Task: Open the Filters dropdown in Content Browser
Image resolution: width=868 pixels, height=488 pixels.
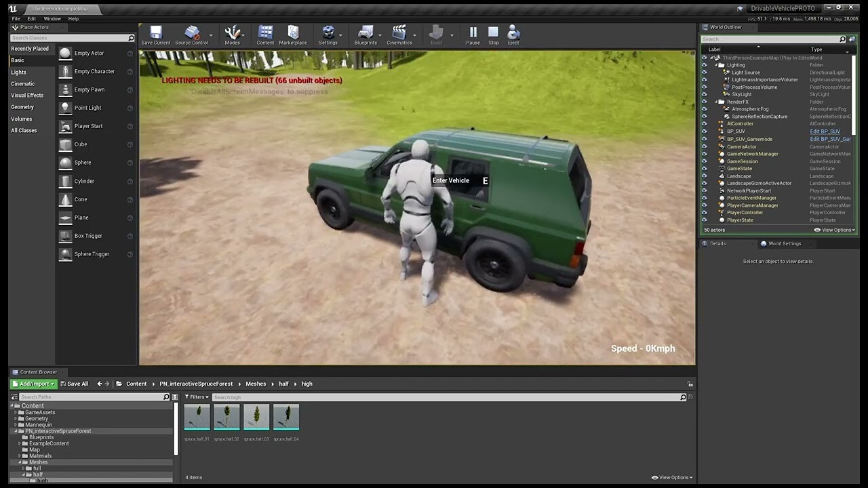Action: click(x=194, y=397)
